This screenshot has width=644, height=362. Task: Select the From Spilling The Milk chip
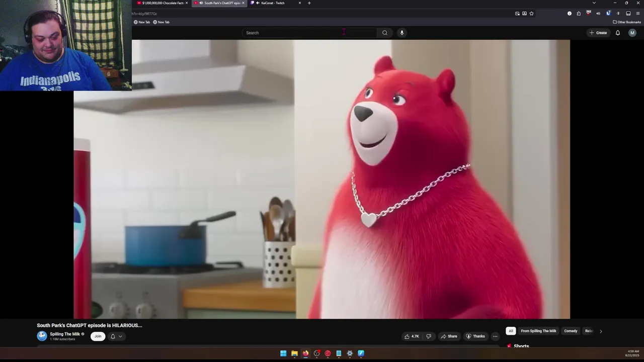tap(538, 331)
